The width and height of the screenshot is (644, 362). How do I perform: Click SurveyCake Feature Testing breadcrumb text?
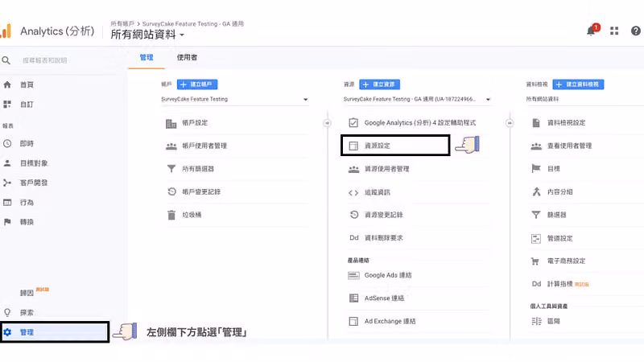coord(193,24)
